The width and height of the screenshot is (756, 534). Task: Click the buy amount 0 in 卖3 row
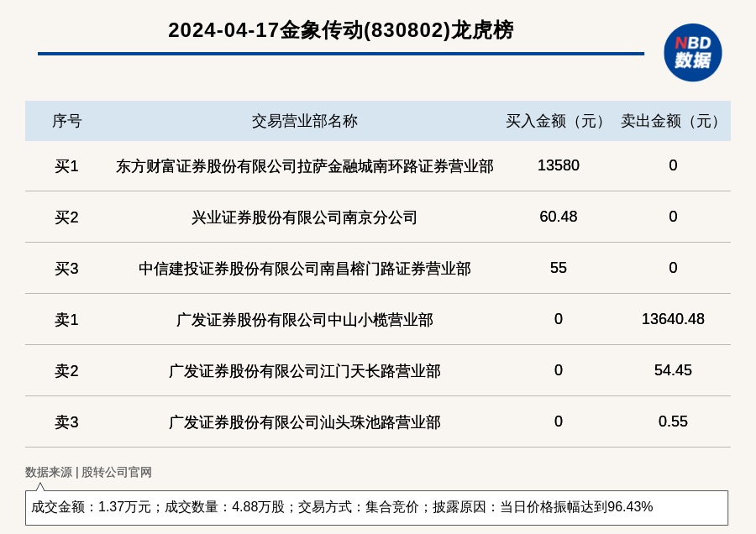(x=559, y=421)
